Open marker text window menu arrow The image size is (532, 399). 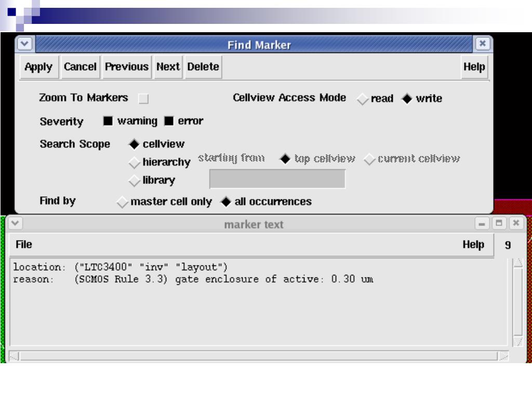click(x=15, y=223)
